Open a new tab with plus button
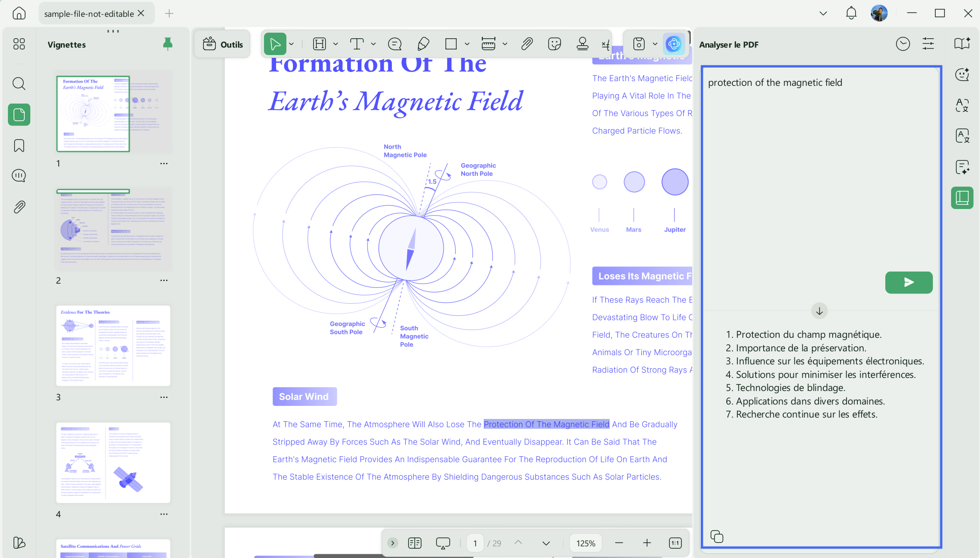The image size is (980, 558). pos(169,14)
